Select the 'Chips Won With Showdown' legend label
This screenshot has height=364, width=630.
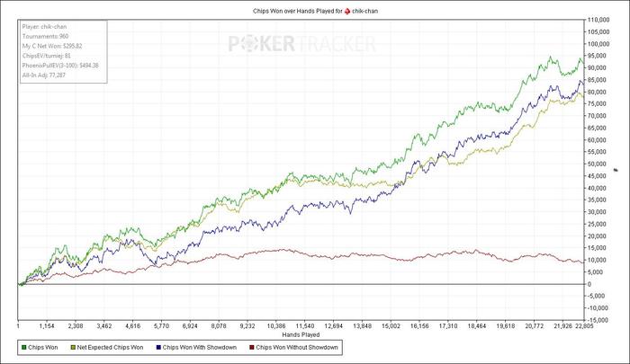point(200,347)
